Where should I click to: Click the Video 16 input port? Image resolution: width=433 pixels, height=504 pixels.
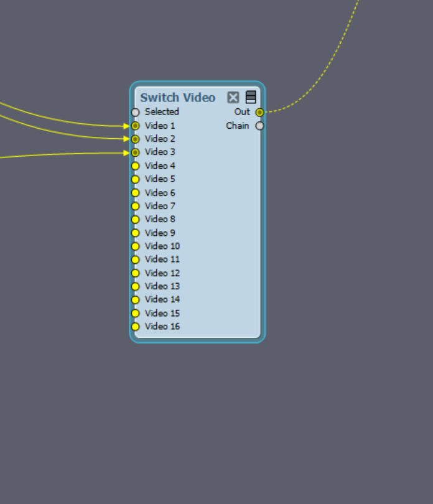pyautogui.click(x=136, y=327)
